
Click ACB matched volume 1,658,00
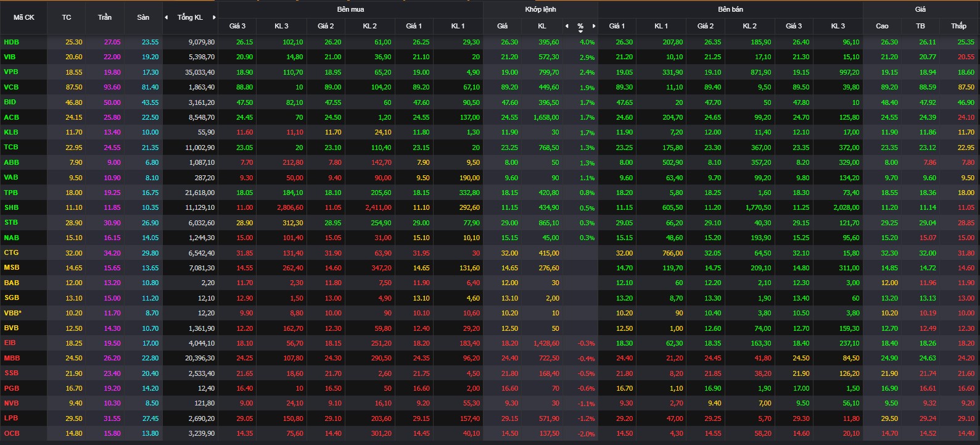[546, 117]
